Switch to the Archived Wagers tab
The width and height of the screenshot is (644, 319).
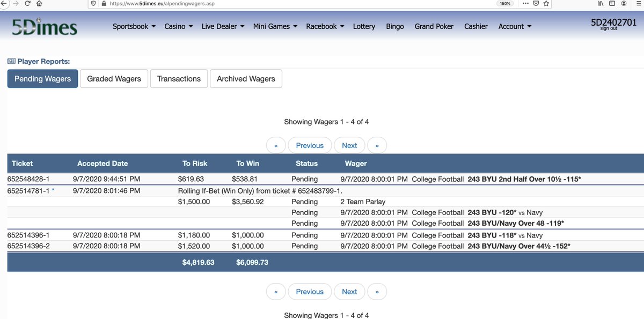click(246, 79)
